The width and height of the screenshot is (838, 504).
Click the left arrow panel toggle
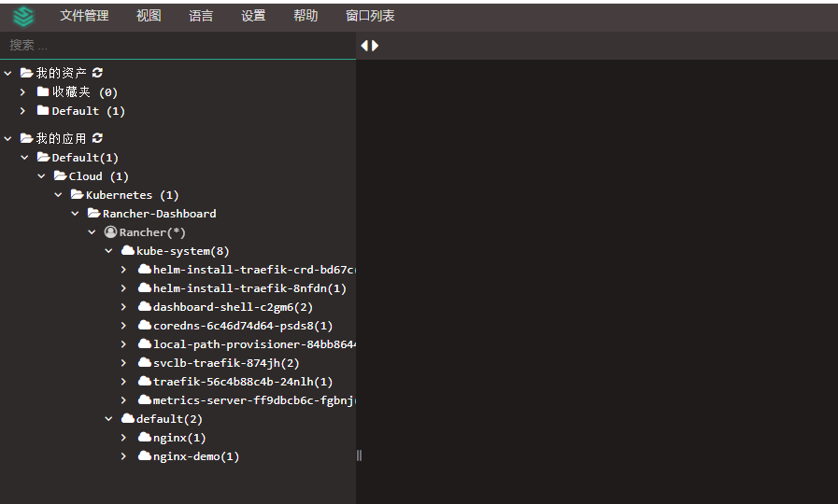coord(364,46)
